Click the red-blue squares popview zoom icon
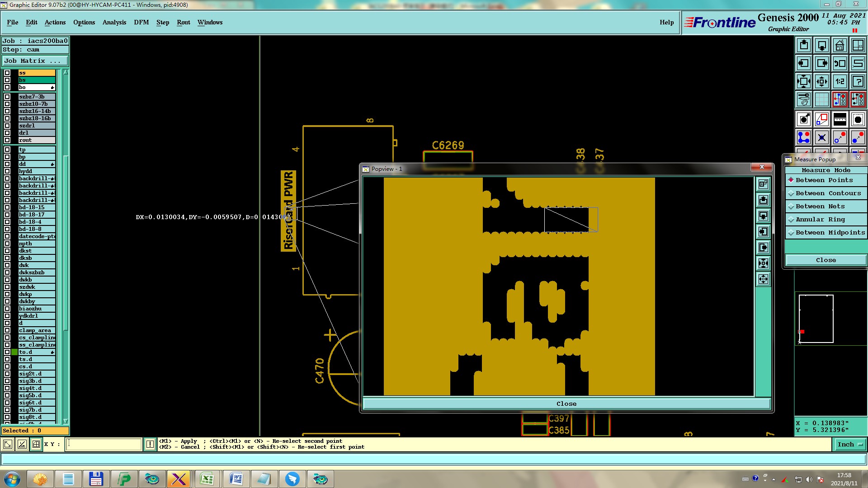Screen dimensions: 868x488 821,119
